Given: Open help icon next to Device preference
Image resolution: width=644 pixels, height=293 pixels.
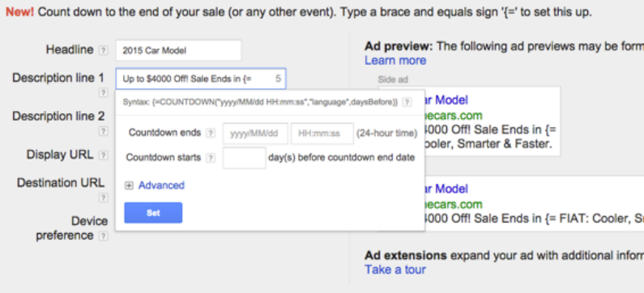Looking at the screenshot, I should point(103,236).
